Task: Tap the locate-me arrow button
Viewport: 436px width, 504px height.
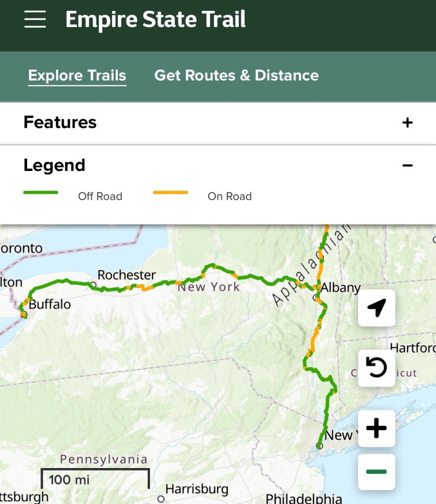Action: pos(376,308)
